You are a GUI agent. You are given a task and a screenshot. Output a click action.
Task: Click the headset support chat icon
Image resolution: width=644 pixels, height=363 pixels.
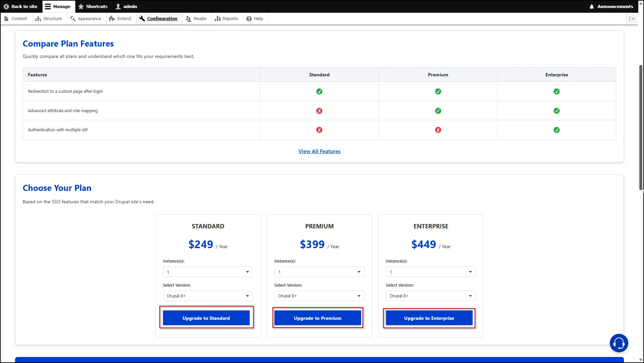click(619, 343)
